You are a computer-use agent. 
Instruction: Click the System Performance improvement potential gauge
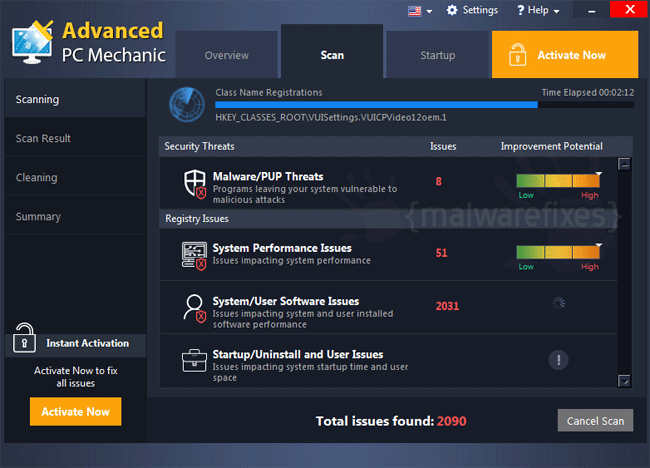tap(558, 252)
